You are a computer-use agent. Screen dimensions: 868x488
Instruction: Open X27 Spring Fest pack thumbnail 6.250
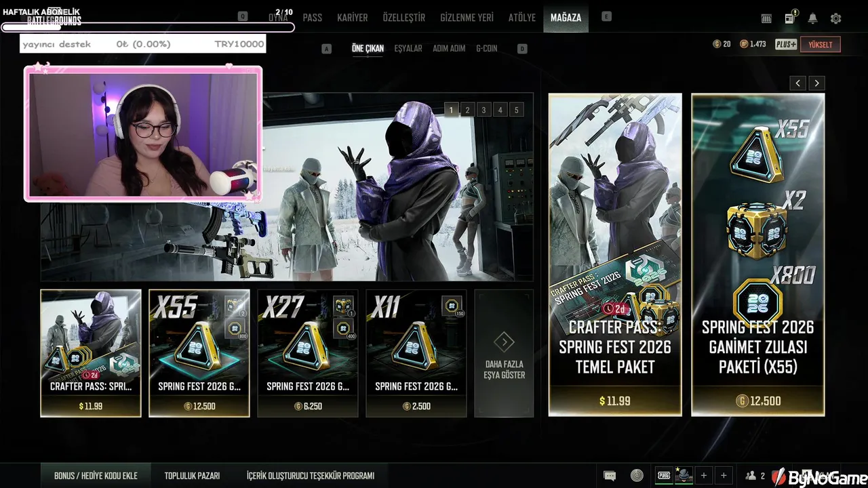click(308, 353)
